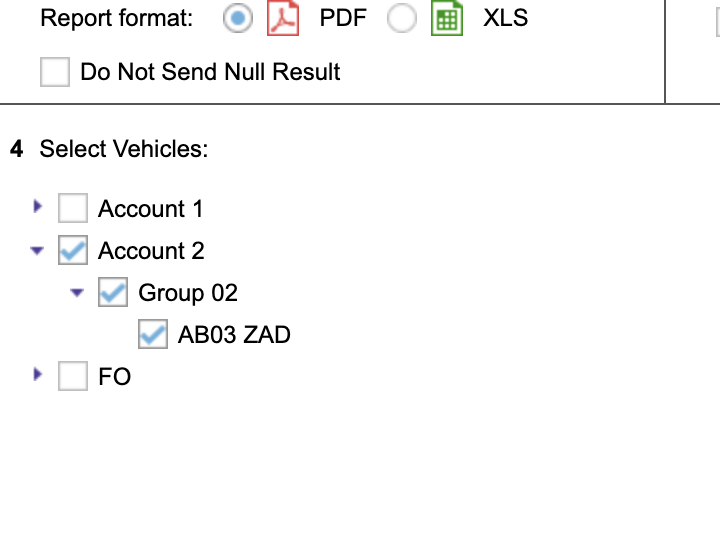
Task: Click the PDF file icon
Action: click(283, 19)
